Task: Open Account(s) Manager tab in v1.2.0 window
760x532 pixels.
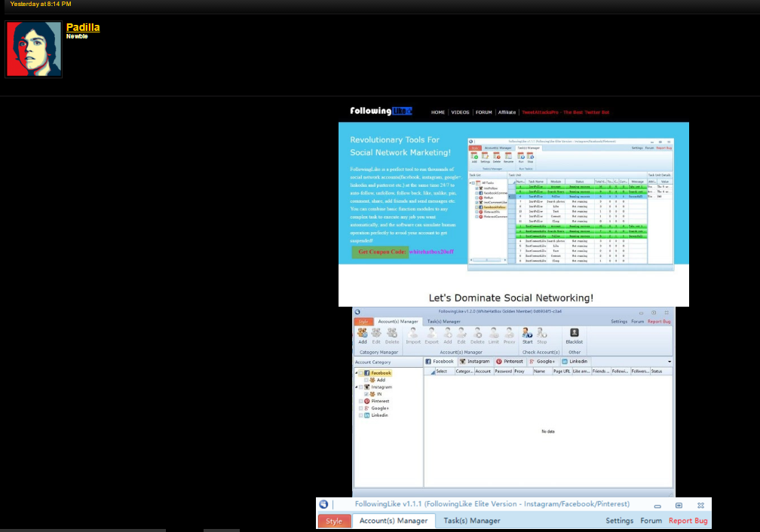Action: pos(398,322)
